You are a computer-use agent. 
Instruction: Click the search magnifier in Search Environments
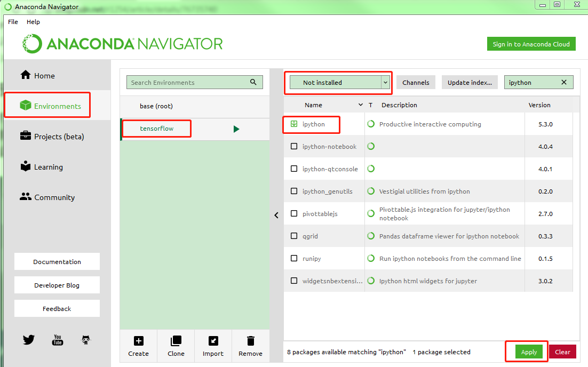click(x=253, y=82)
